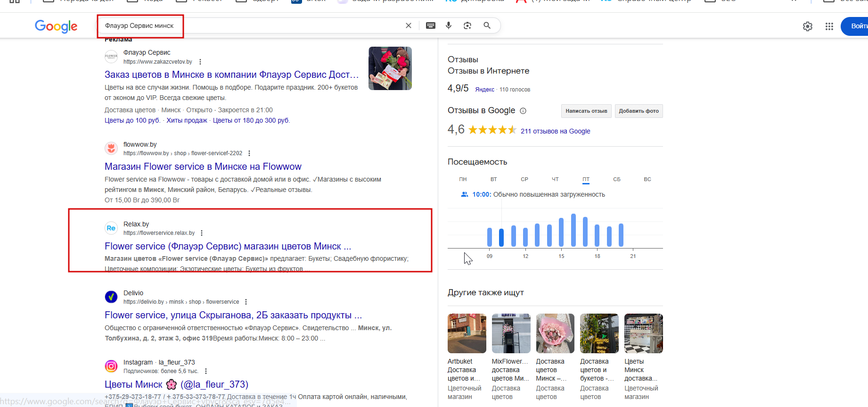The width and height of the screenshot is (868, 407).
Task: Select the ПН day tab in Посещаемость
Action: (463, 179)
